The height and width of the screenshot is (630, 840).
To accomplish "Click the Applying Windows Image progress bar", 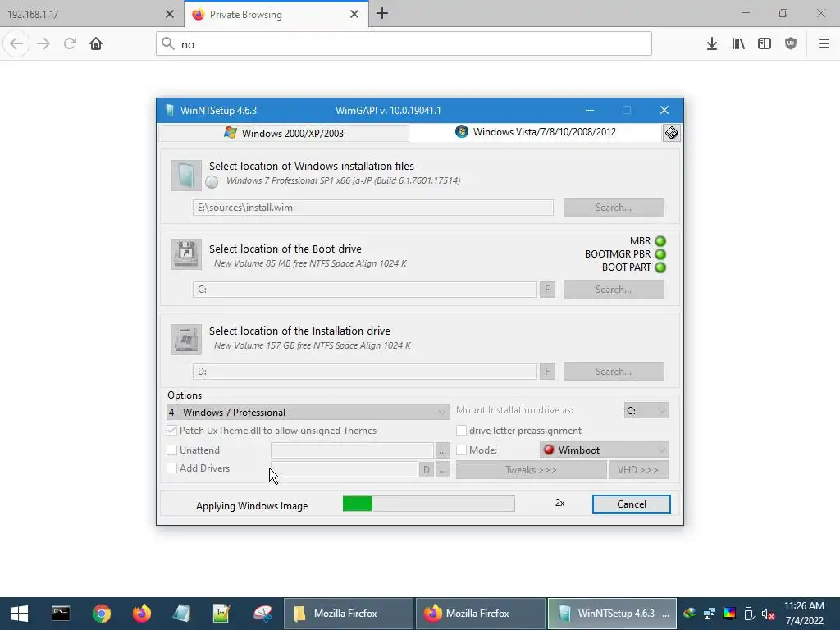I will tap(428, 504).
